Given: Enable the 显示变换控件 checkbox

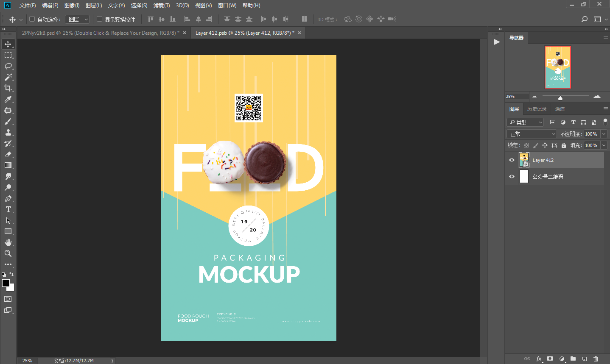Looking at the screenshot, I should [99, 19].
